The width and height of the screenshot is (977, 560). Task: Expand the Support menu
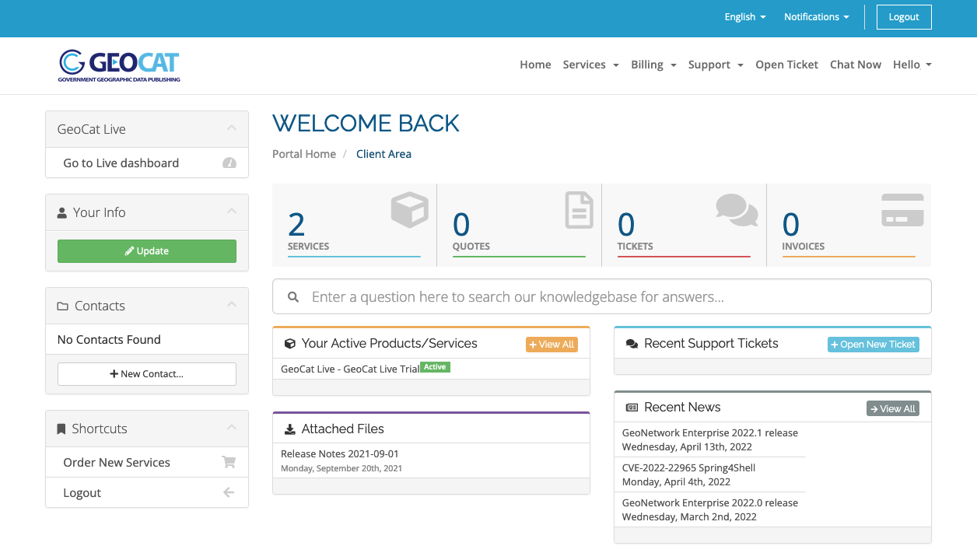[716, 65]
